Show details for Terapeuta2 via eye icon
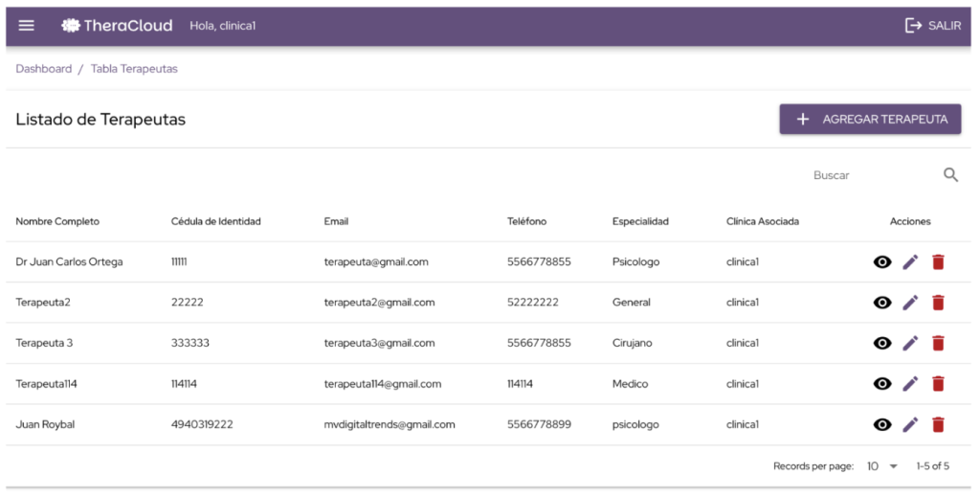The height and width of the screenshot is (498, 980). point(882,303)
